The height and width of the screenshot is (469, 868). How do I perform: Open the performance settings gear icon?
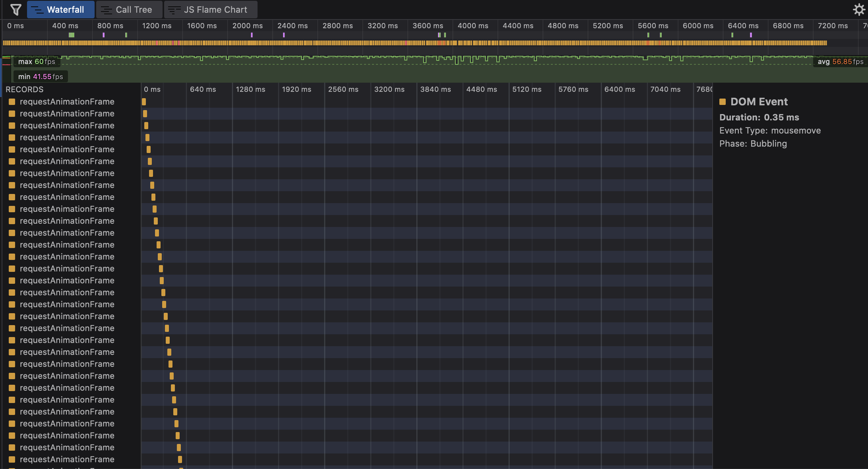point(859,10)
